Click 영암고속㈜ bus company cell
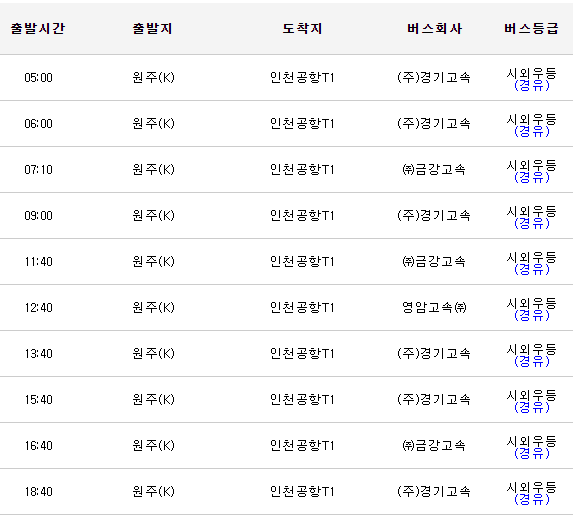This screenshot has width=573, height=517. 434,308
